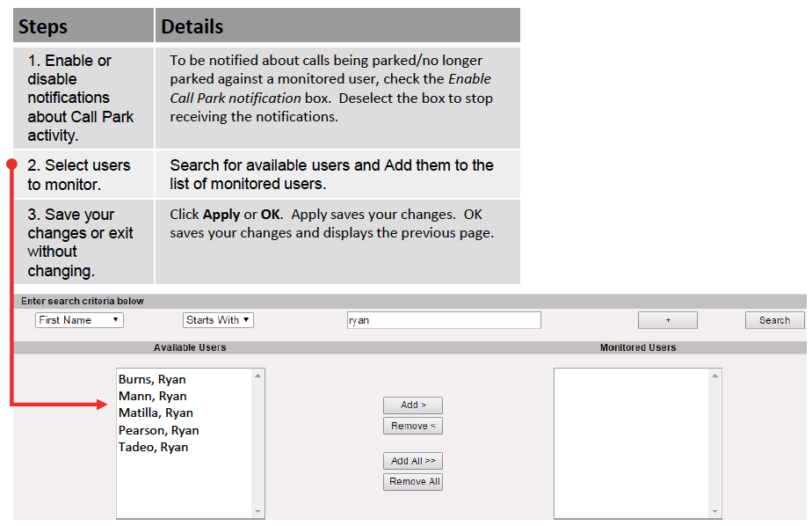The image size is (812, 526).
Task: Click the Search button
Action: (x=774, y=320)
